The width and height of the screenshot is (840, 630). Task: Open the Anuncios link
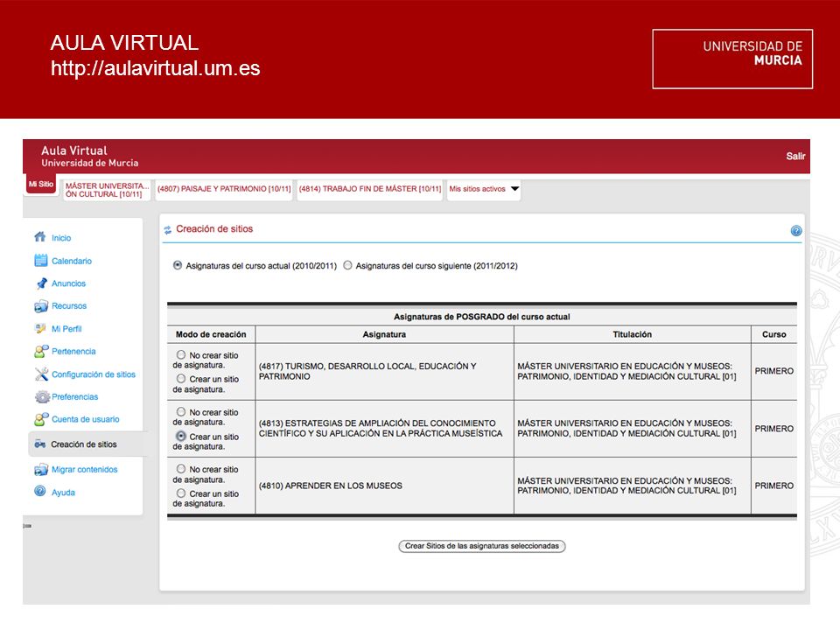point(68,283)
